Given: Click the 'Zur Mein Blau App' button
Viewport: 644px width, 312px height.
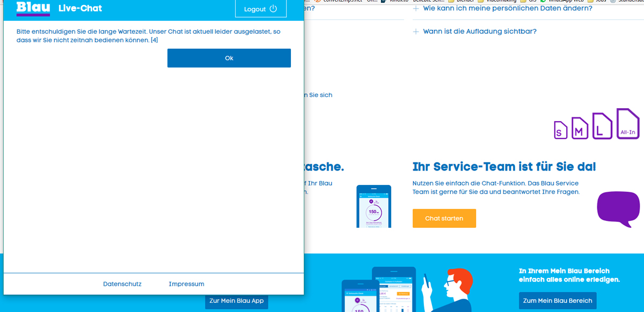Looking at the screenshot, I should (236, 301).
